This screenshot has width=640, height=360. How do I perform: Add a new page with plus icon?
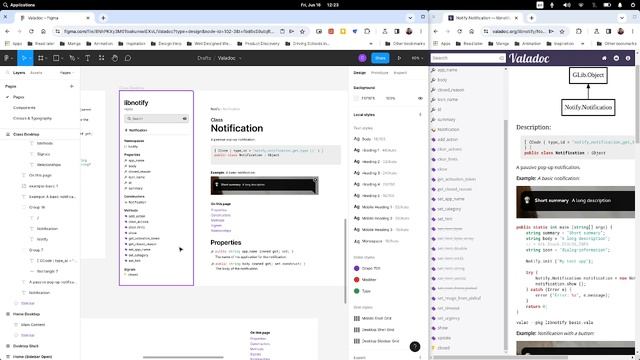coord(72,86)
